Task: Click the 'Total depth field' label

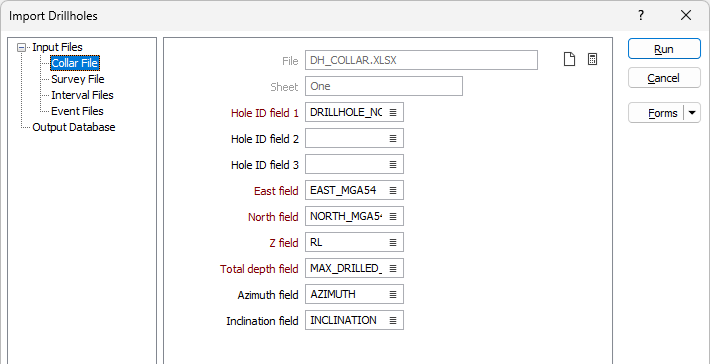Action: 259,269
